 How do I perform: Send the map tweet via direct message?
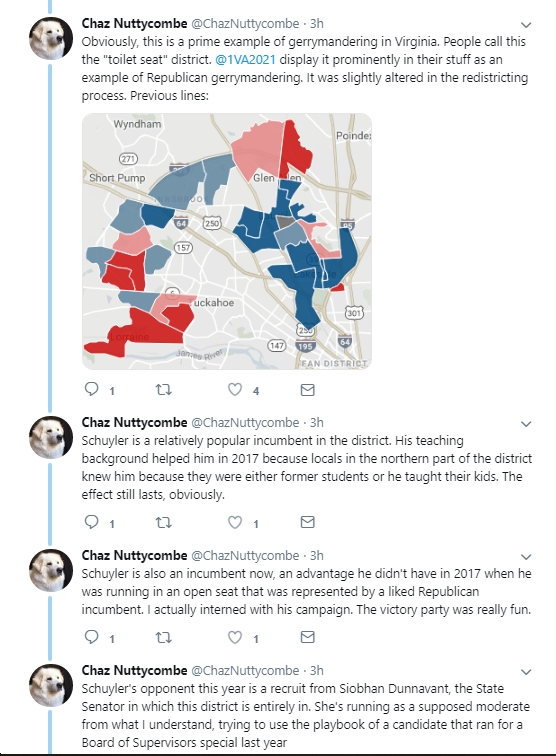point(308,390)
